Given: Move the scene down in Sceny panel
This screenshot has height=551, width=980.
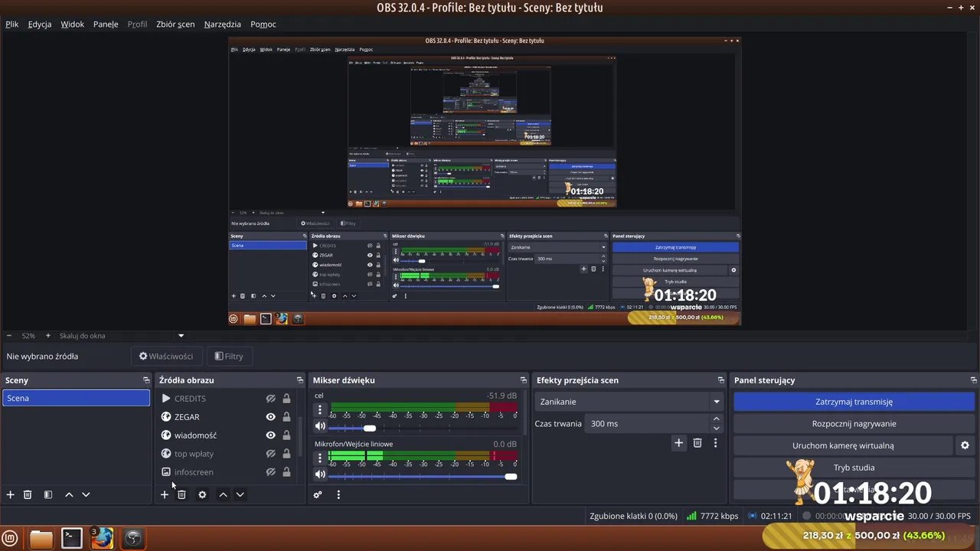Looking at the screenshot, I should tap(86, 495).
